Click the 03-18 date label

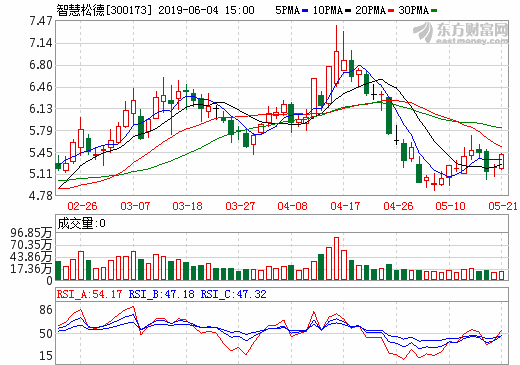(x=187, y=206)
